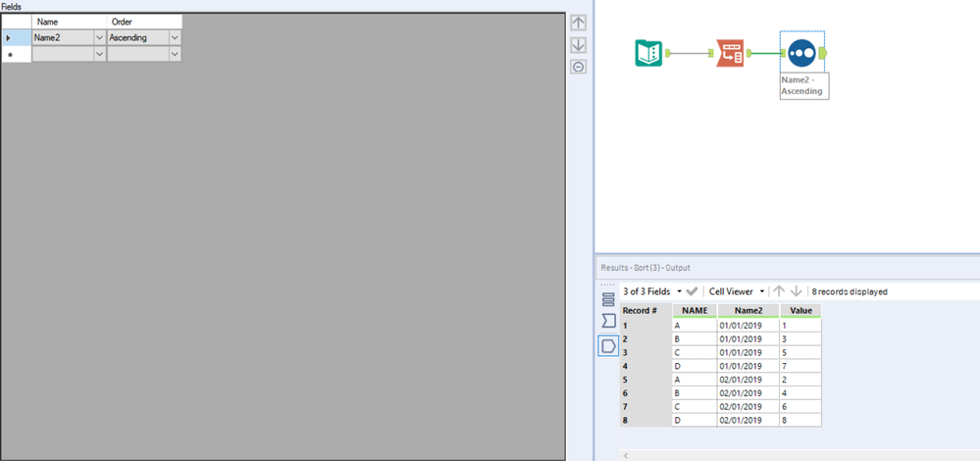Click the Results horizontal scrollbar left arrow
Viewport: 980px width, 461px height.
coord(625,456)
